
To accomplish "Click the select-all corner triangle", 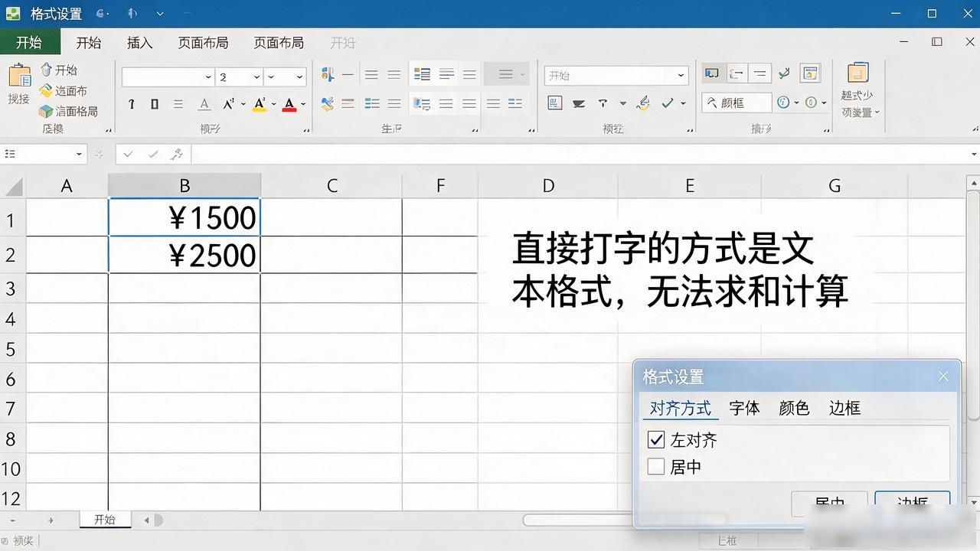I will [x=13, y=186].
